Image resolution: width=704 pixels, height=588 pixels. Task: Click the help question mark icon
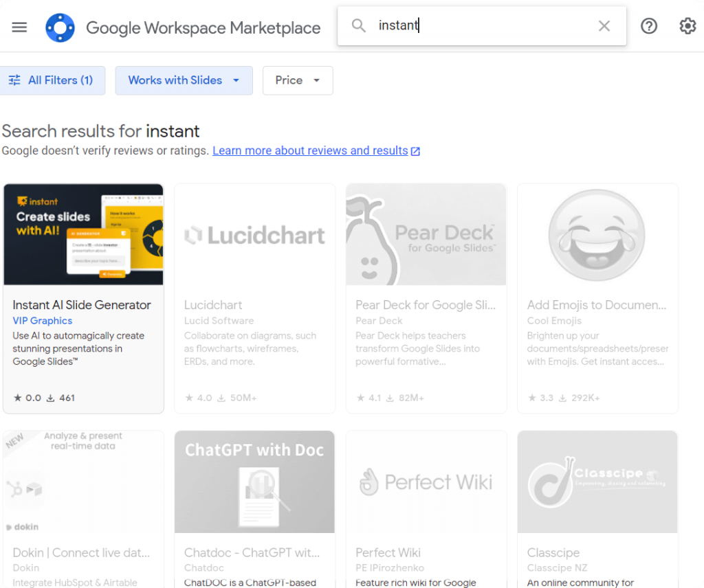tap(649, 26)
